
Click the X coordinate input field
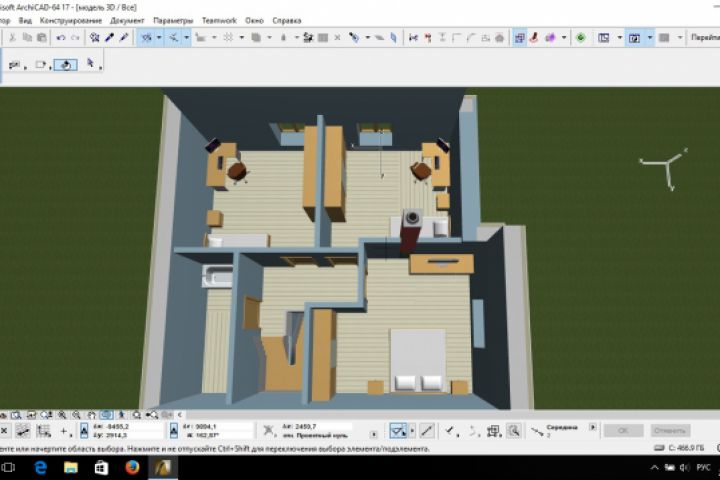tap(128, 427)
